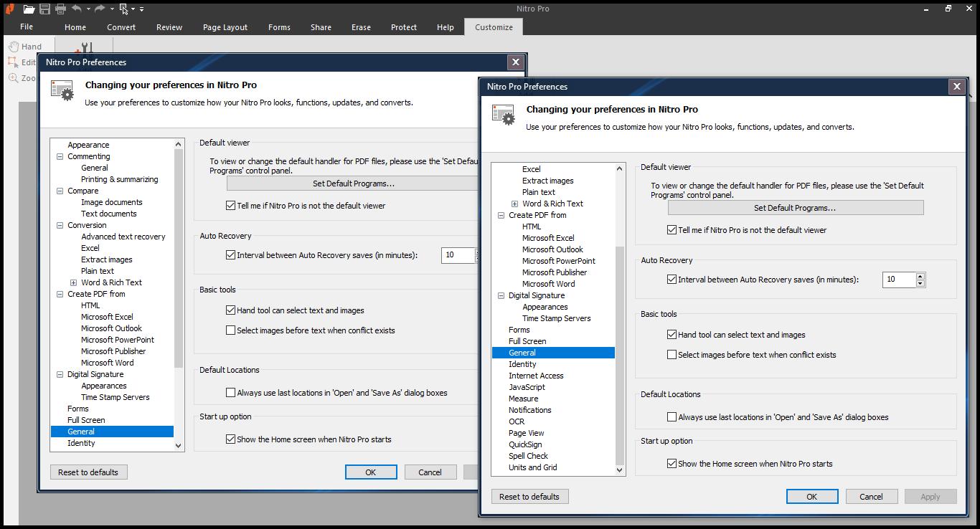Expand Word & Rich Text node in front dialog
Screen dimensions: 980x529
(514, 204)
